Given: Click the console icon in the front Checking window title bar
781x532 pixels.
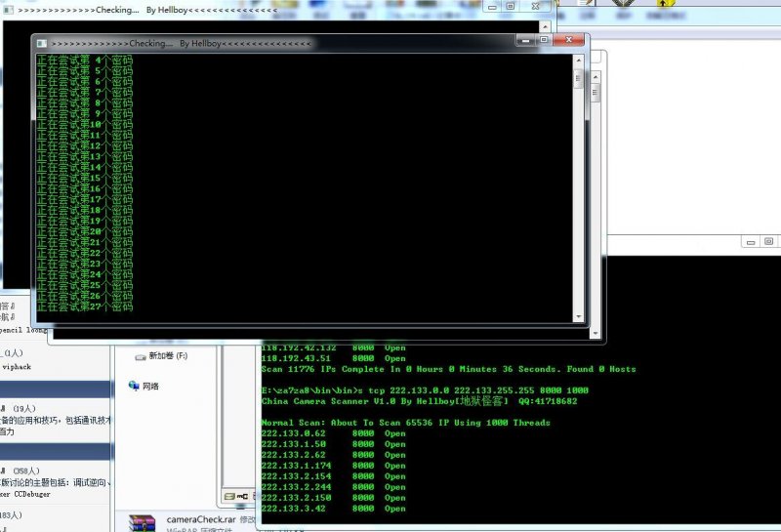Looking at the screenshot, I should [42, 43].
